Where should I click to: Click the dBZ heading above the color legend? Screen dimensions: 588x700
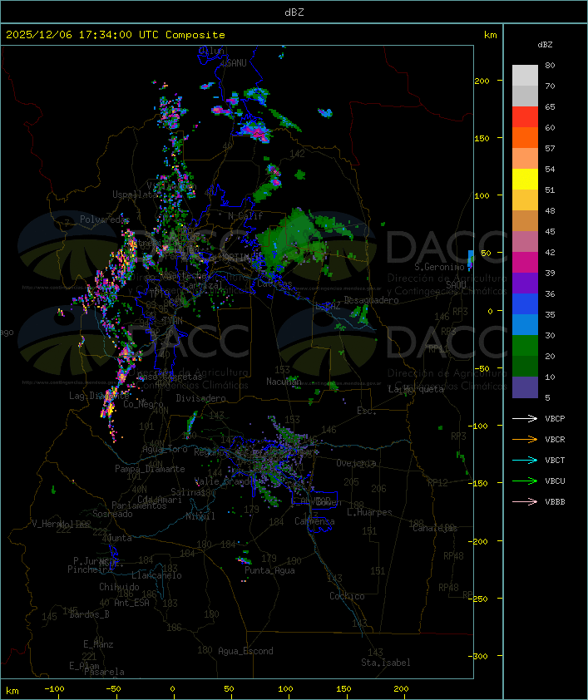pos(545,45)
